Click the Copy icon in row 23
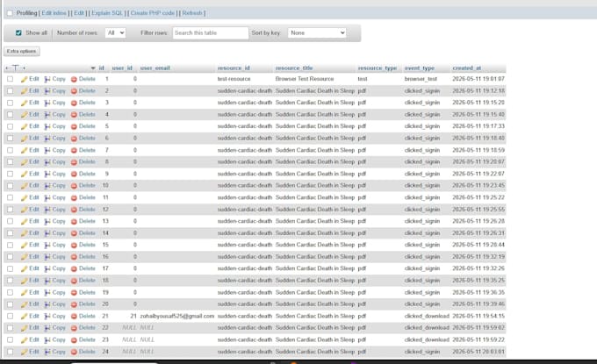The width and height of the screenshot is (597, 364). (47, 339)
